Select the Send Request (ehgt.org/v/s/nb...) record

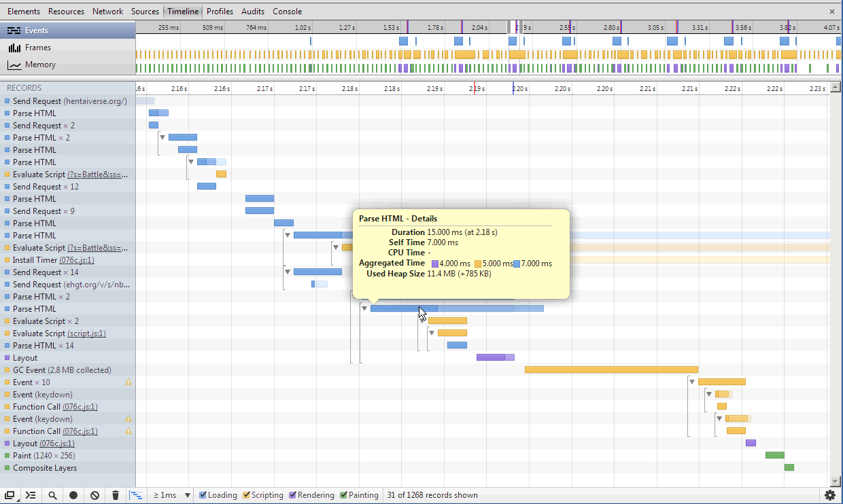pyautogui.click(x=68, y=285)
